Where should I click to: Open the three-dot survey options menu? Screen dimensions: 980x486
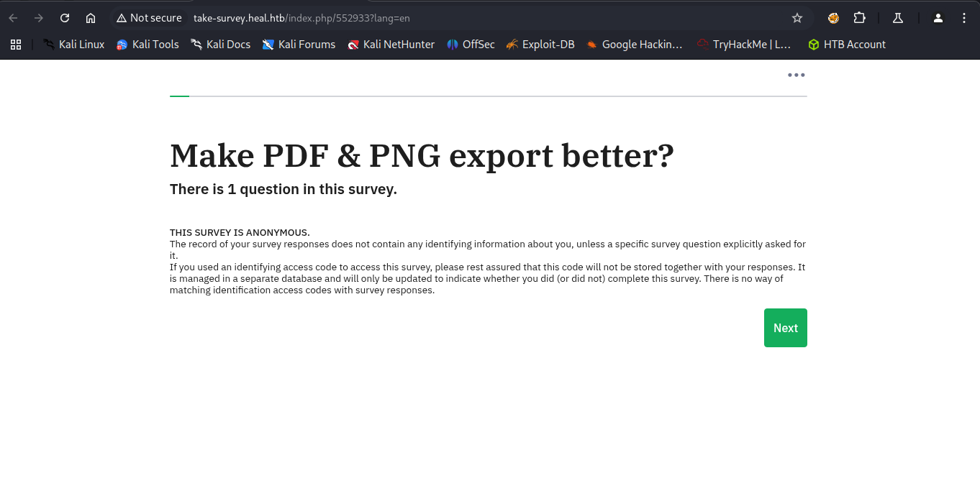[x=796, y=75]
